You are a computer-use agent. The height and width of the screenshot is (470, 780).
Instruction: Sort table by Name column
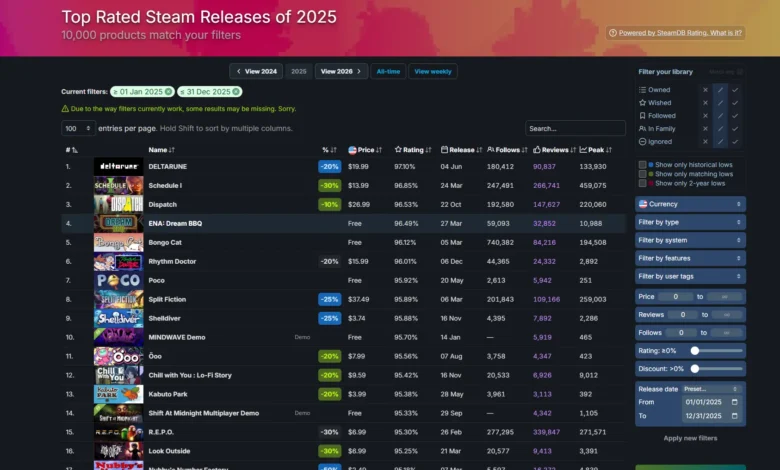161,150
